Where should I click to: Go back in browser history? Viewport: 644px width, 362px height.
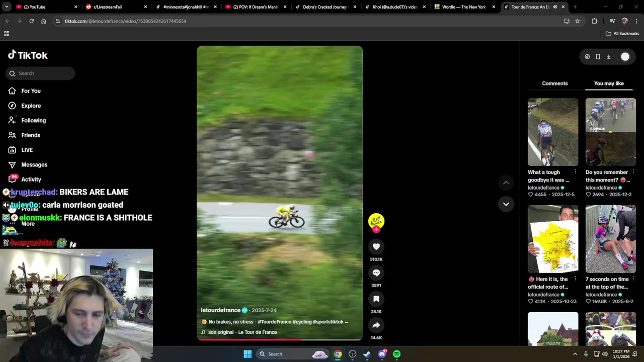(x=7, y=21)
